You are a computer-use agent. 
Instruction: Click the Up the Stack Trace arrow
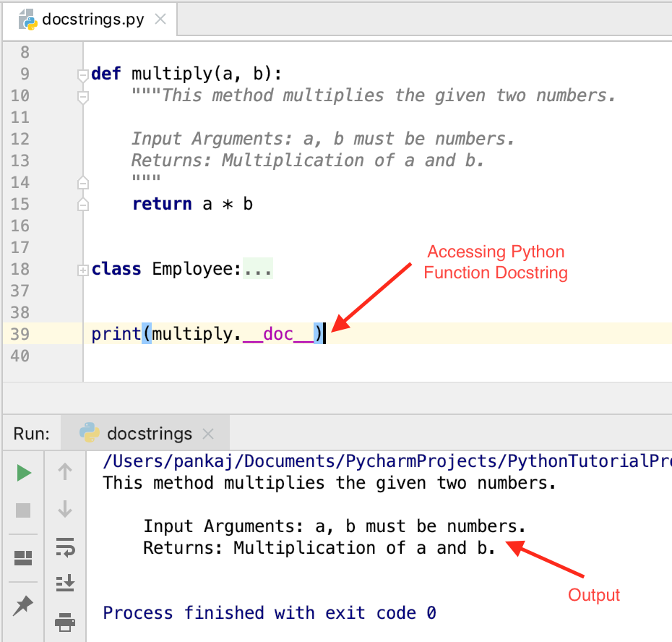tap(64, 472)
